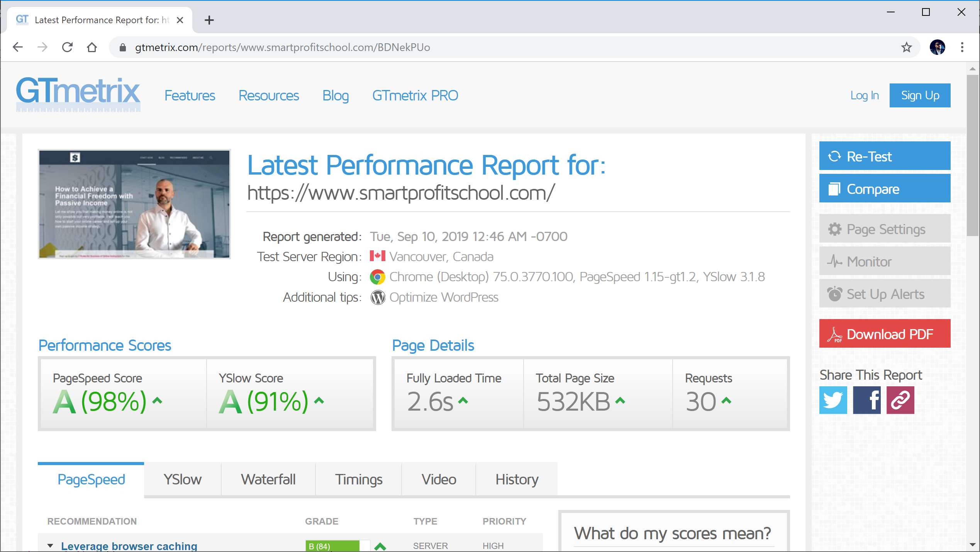Image resolution: width=980 pixels, height=552 pixels.
Task: Click the browser forward arrow
Action: 42,47
